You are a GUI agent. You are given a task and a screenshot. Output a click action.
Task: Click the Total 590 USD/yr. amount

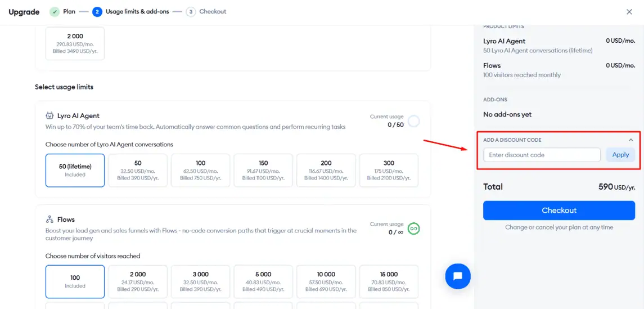point(617,186)
